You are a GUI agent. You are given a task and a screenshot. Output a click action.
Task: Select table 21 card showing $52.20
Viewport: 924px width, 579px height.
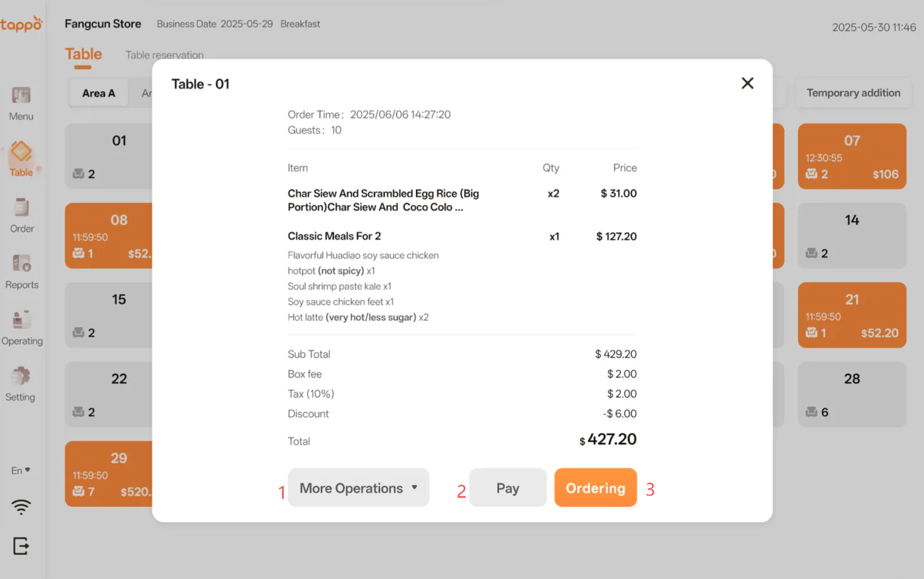click(x=851, y=315)
